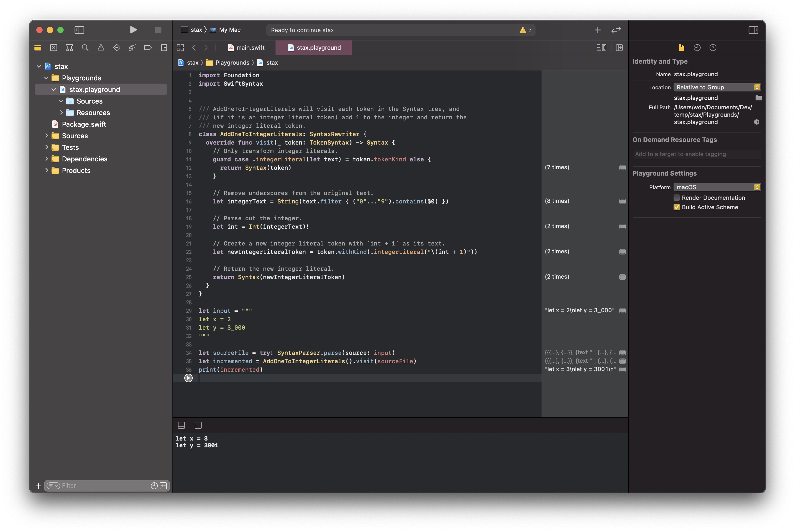Open the Symbol navigator

tap(69, 48)
